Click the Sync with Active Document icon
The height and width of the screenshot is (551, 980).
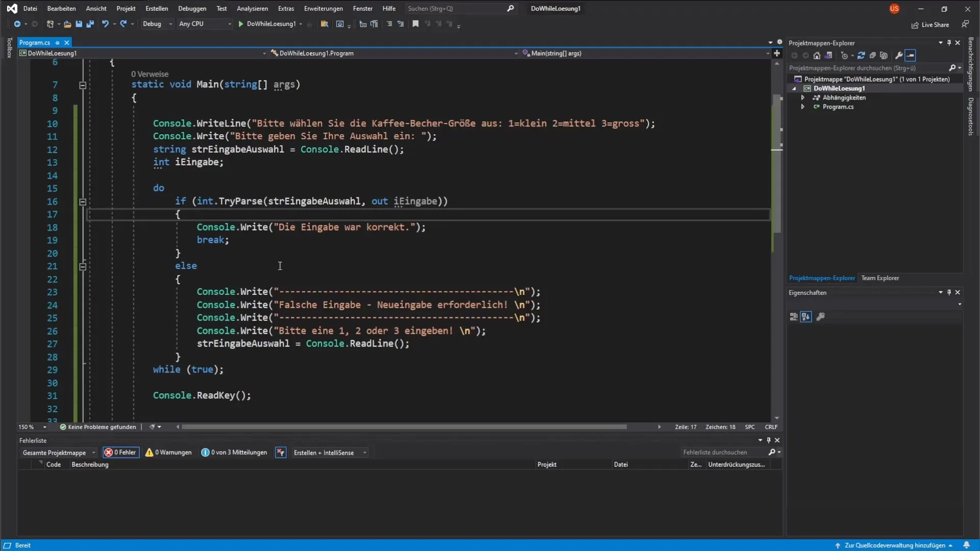(x=861, y=56)
